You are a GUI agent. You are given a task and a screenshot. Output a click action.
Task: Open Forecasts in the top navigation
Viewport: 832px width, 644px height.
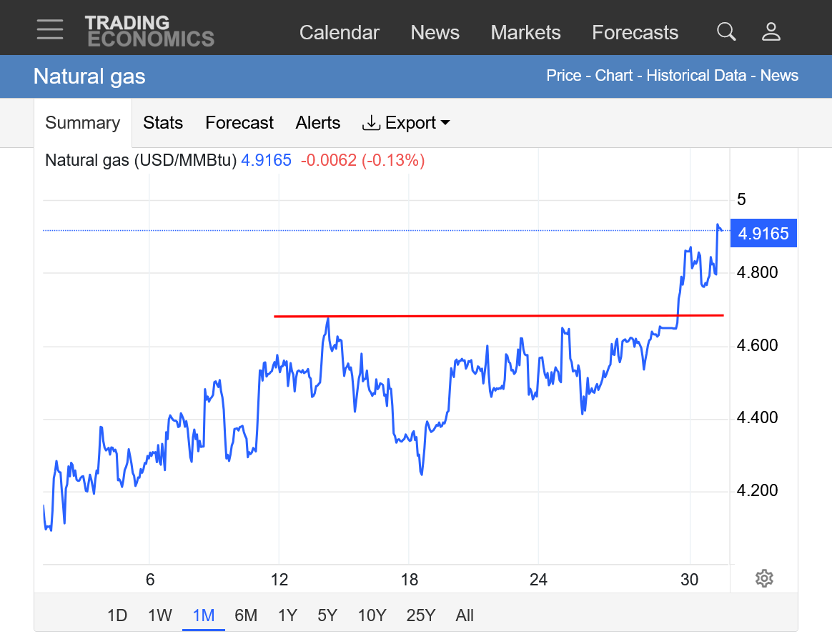pos(635,33)
